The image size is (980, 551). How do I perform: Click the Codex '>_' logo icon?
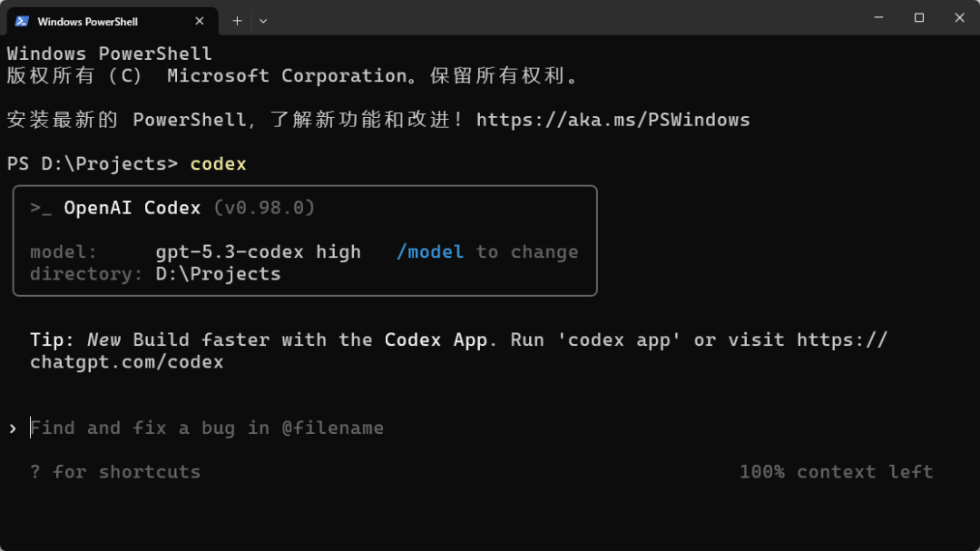pyautogui.click(x=41, y=208)
